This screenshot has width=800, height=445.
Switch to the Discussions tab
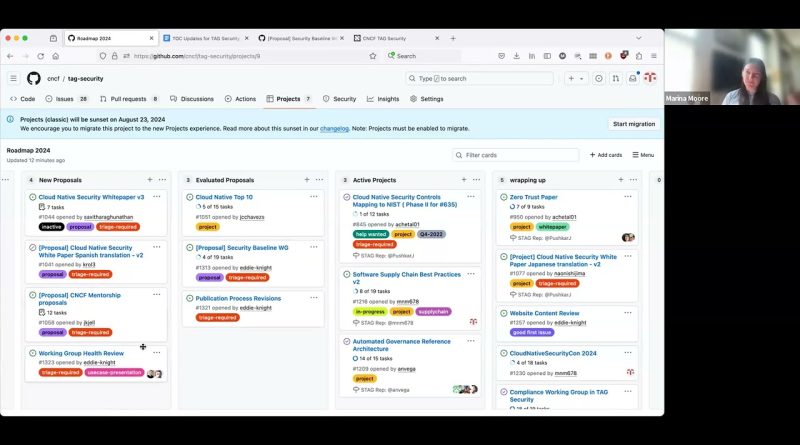point(192,99)
